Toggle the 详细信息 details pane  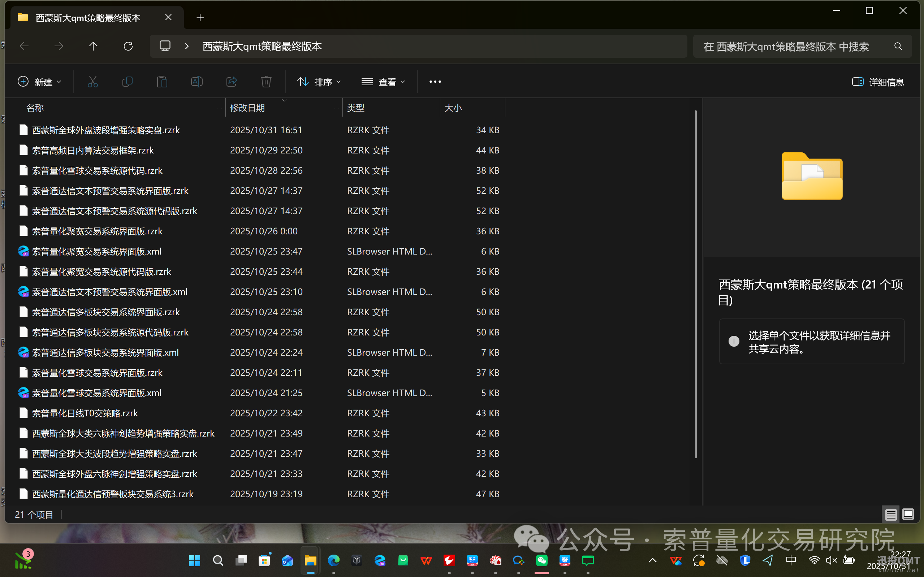pos(878,82)
